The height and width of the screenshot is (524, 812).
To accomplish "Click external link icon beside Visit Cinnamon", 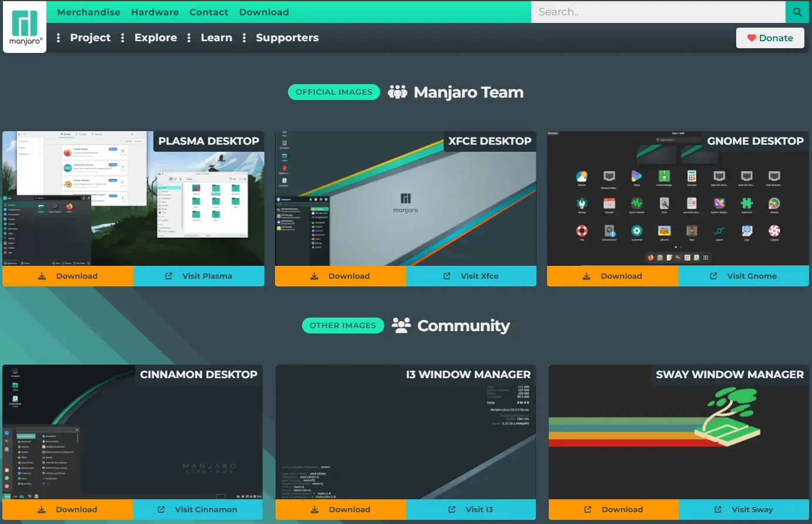I will [161, 509].
